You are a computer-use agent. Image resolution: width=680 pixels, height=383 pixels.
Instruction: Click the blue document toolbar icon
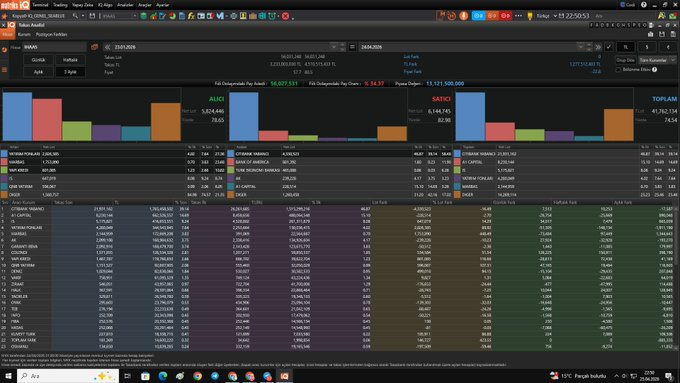pyautogui.click(x=182, y=16)
